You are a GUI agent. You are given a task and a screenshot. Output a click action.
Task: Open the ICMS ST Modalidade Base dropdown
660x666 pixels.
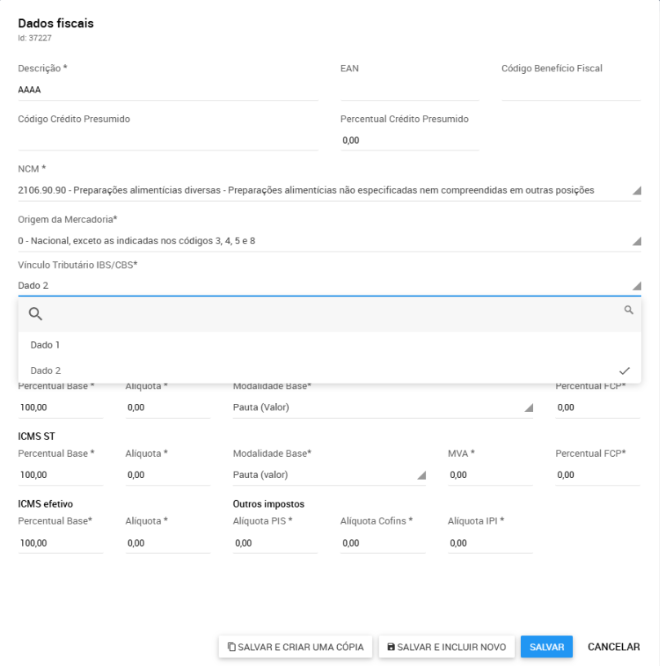coord(421,475)
